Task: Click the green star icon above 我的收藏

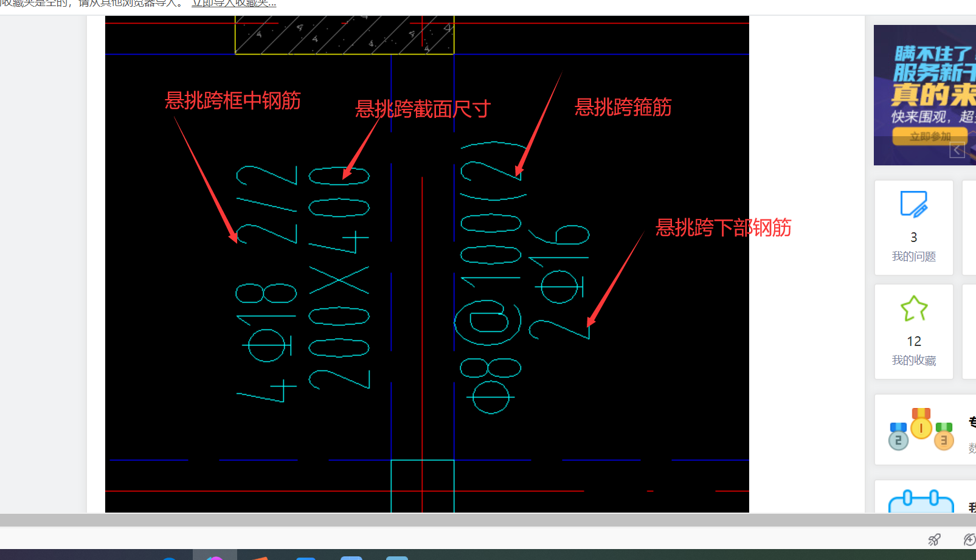Action: (x=914, y=308)
